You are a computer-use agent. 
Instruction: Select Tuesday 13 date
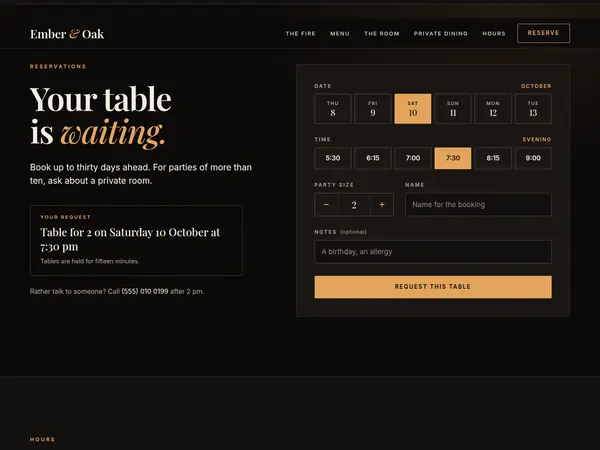533,109
